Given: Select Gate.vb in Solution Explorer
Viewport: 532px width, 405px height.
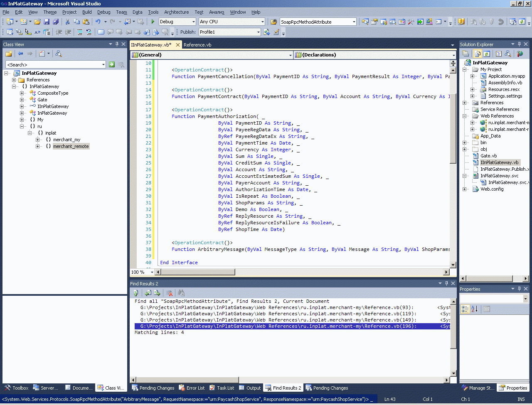Looking at the screenshot, I should point(488,156).
